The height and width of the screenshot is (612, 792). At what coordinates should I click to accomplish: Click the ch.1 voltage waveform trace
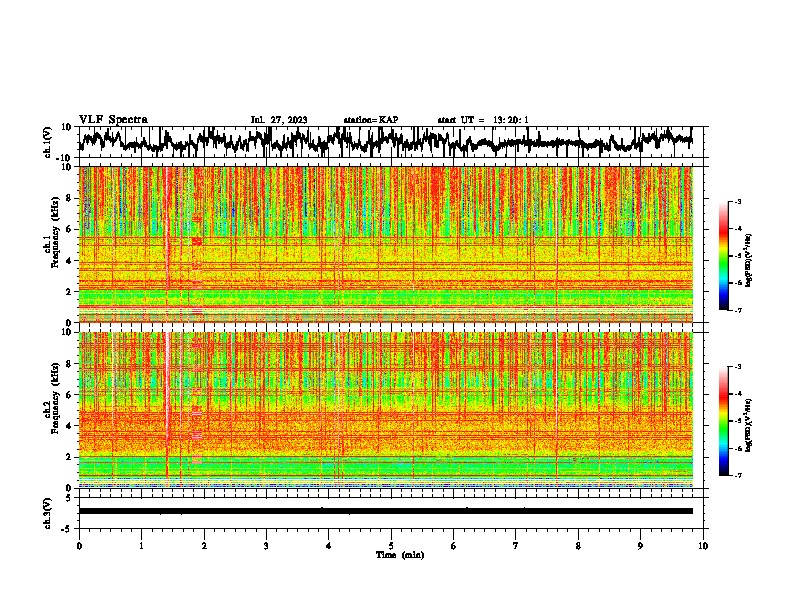coord(386,142)
